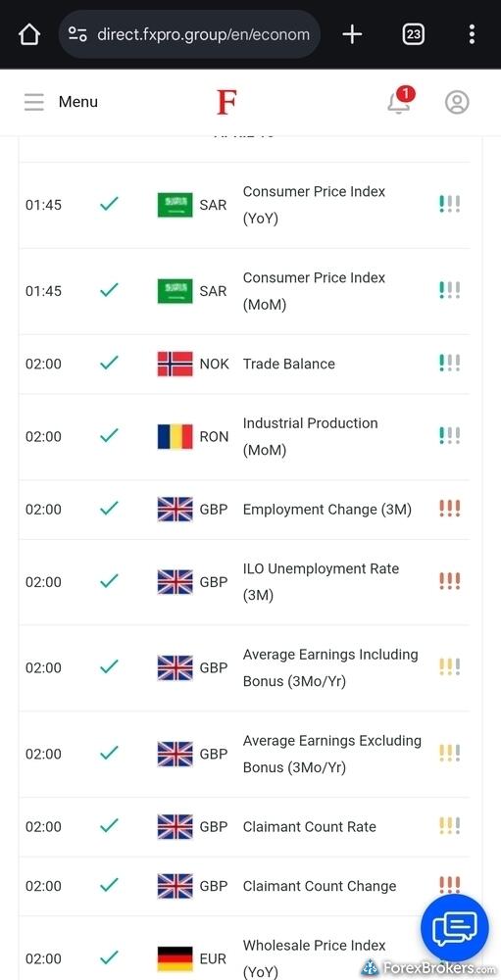Click the red FxPro F logo
Viewport: 501px width, 980px height.
[x=226, y=103]
